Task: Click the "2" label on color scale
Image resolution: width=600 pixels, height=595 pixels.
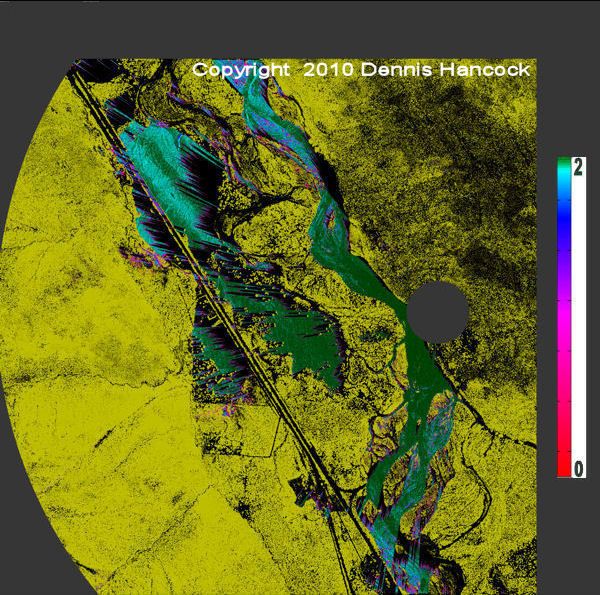Action: (578, 168)
